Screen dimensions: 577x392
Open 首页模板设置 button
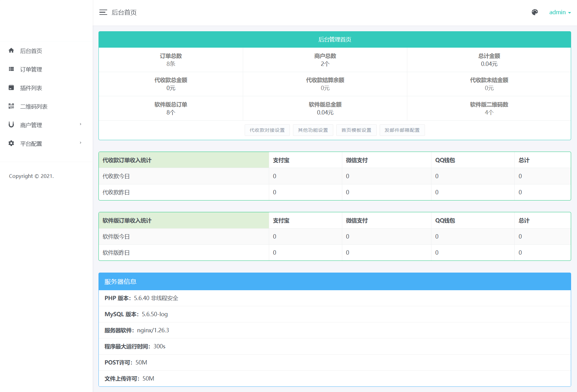pos(356,130)
